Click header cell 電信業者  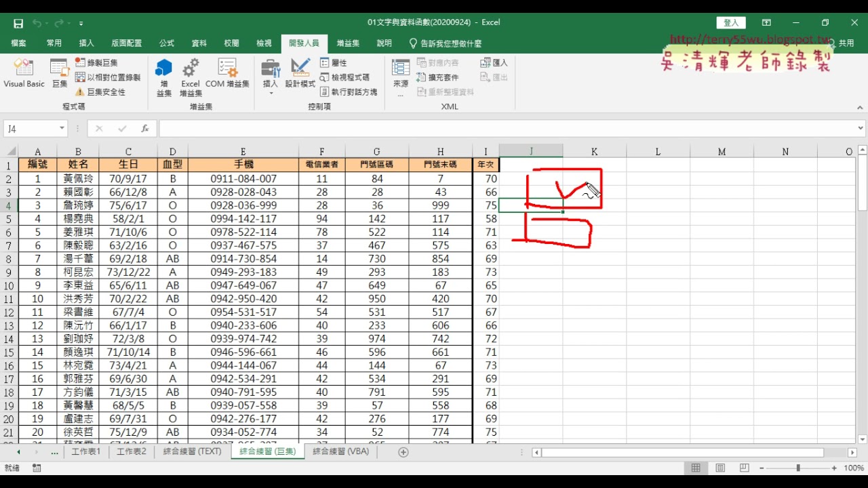(322, 165)
